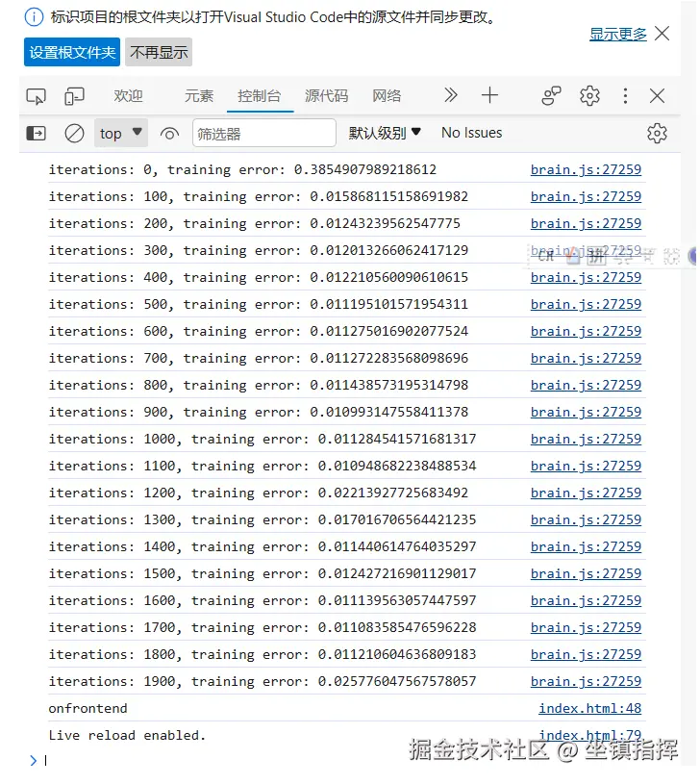Switch to the Elements (元素) tab
700x784 pixels.
point(199,95)
